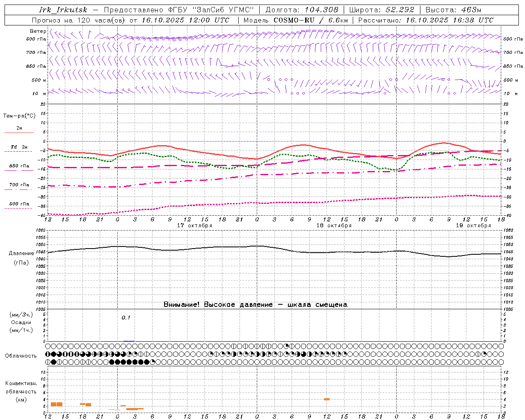Viewport: 525px width, 420px height.
Task: Click the 'Высота: 463м' elevation value
Action: pyautogui.click(x=453, y=10)
